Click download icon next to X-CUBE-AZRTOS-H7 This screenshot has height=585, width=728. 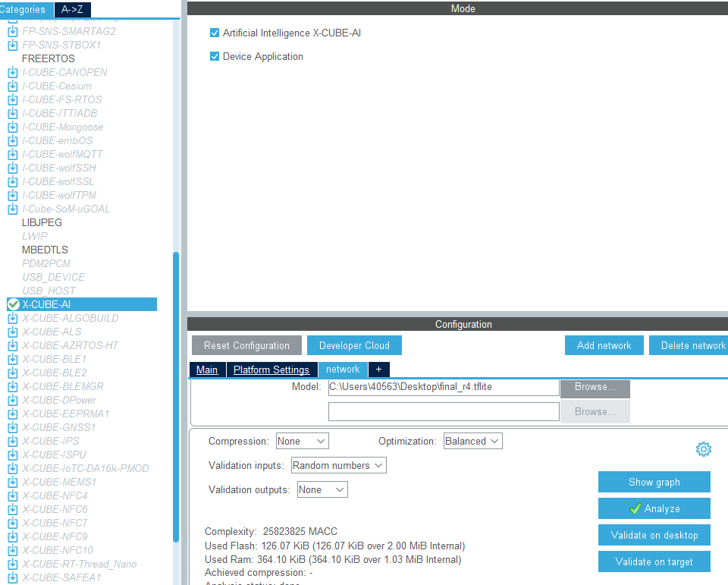coord(13,346)
